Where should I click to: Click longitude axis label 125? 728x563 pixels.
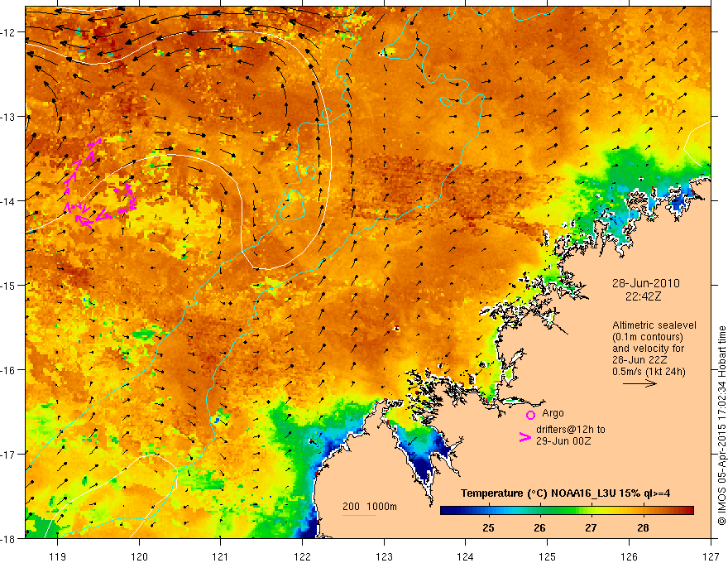tap(548, 556)
